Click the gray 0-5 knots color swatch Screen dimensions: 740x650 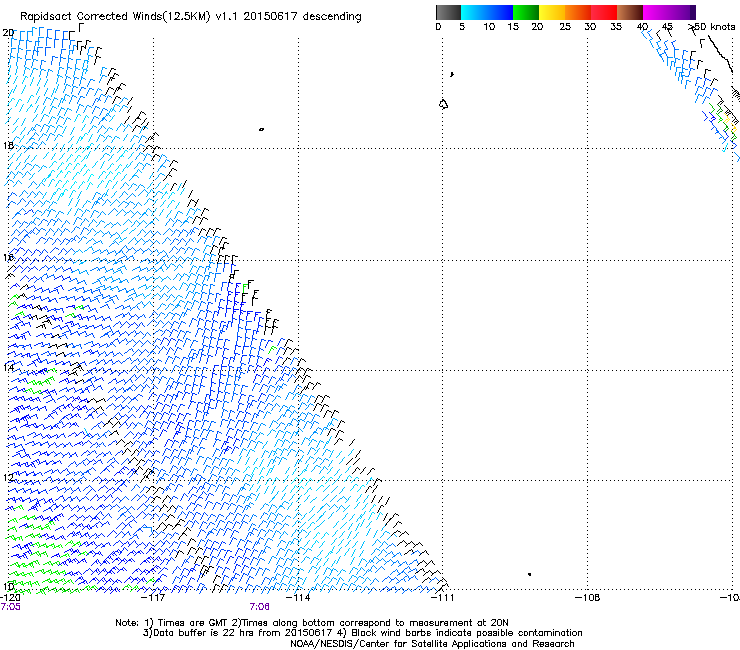[x=448, y=12]
